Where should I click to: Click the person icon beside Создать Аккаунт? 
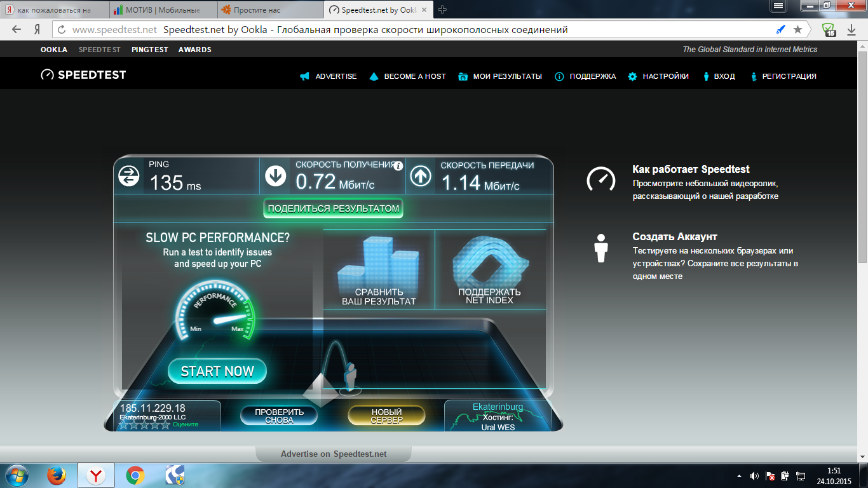coord(601,248)
